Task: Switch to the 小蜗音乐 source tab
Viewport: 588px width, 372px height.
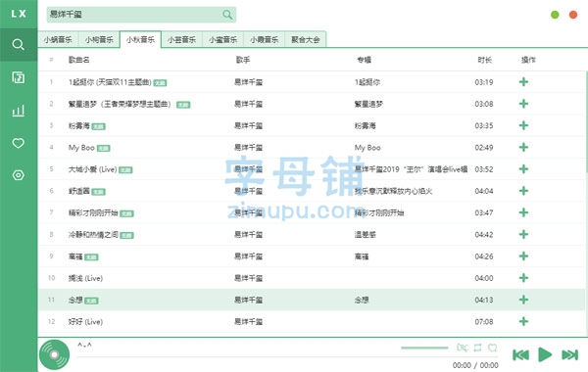Action: coord(58,40)
